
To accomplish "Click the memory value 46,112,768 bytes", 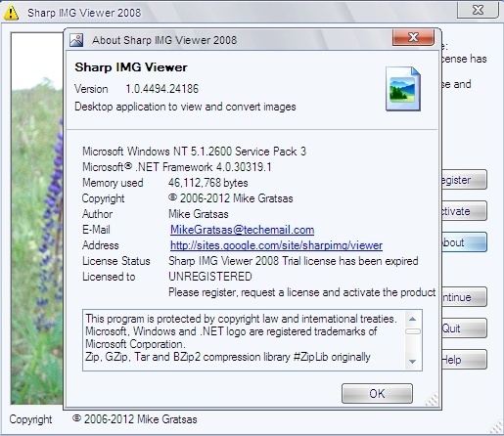I will pyautogui.click(x=208, y=183).
